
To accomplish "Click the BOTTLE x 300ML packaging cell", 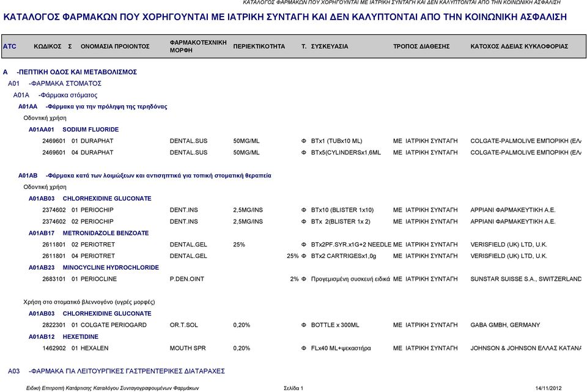I will click(x=335, y=325).
